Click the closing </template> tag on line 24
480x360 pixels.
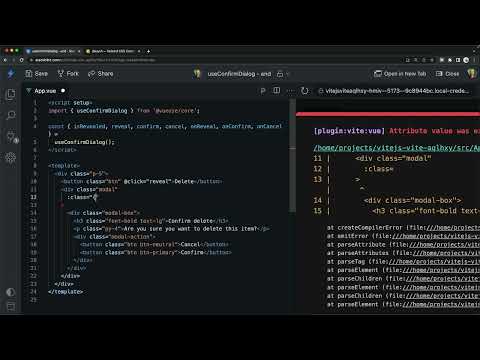tap(65, 292)
